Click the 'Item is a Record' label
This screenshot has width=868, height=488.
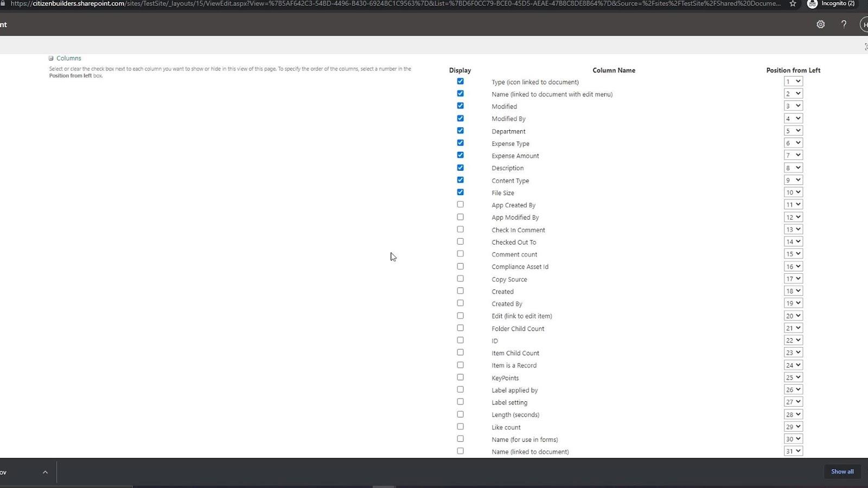514,365
